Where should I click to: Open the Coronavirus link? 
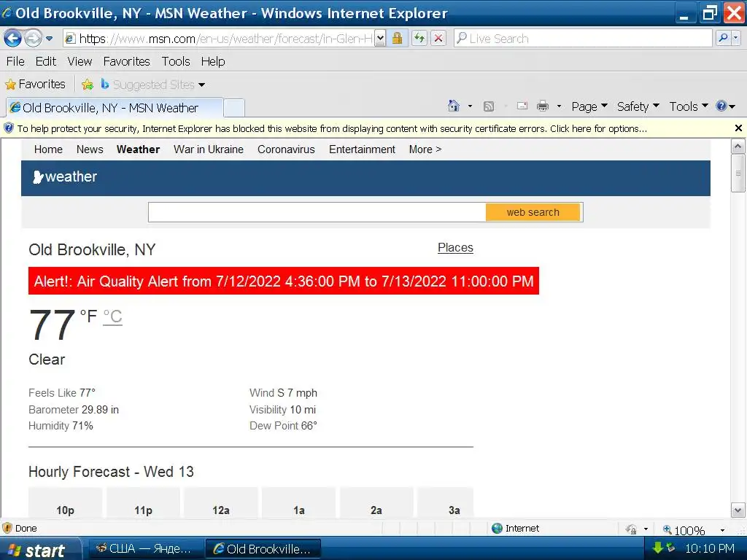click(x=286, y=149)
